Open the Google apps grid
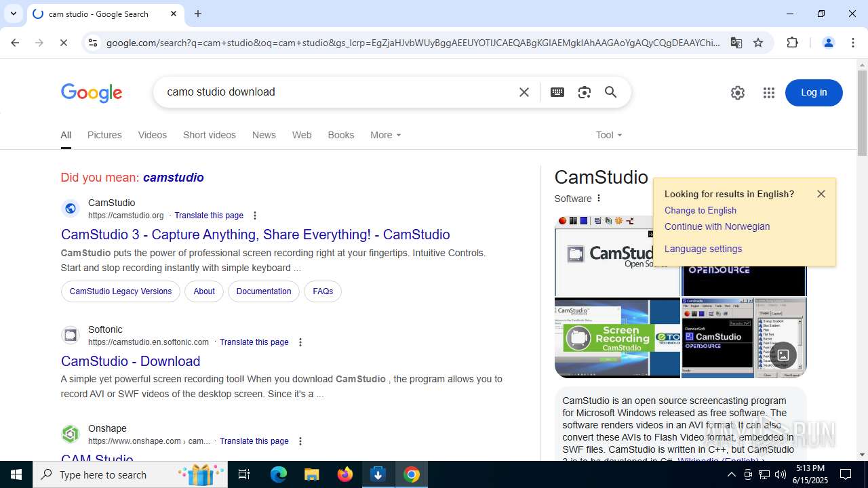Viewport: 868px width, 488px height. (x=768, y=93)
